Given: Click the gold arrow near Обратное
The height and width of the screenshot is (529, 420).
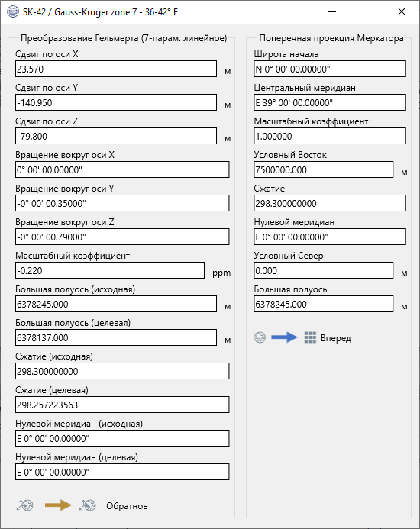Looking at the screenshot, I should 58,505.
